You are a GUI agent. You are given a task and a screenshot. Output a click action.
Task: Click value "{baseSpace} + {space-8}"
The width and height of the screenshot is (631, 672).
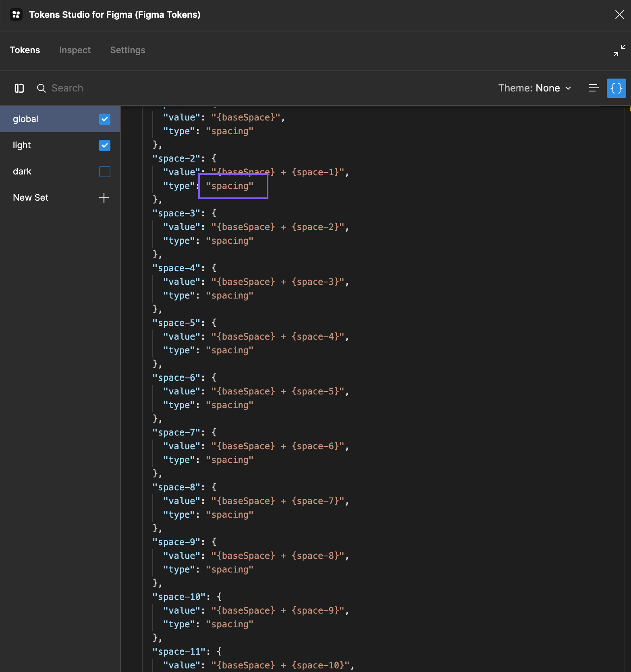pyautogui.click(x=278, y=556)
